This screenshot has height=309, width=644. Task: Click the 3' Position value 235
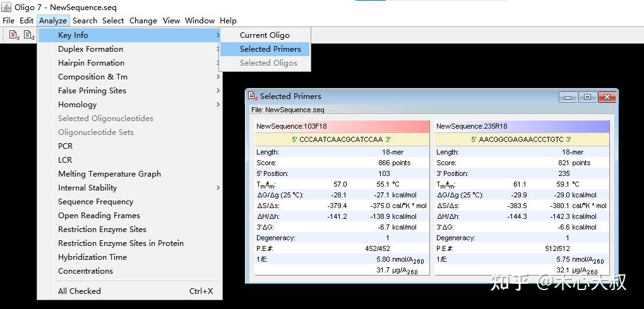click(x=564, y=173)
